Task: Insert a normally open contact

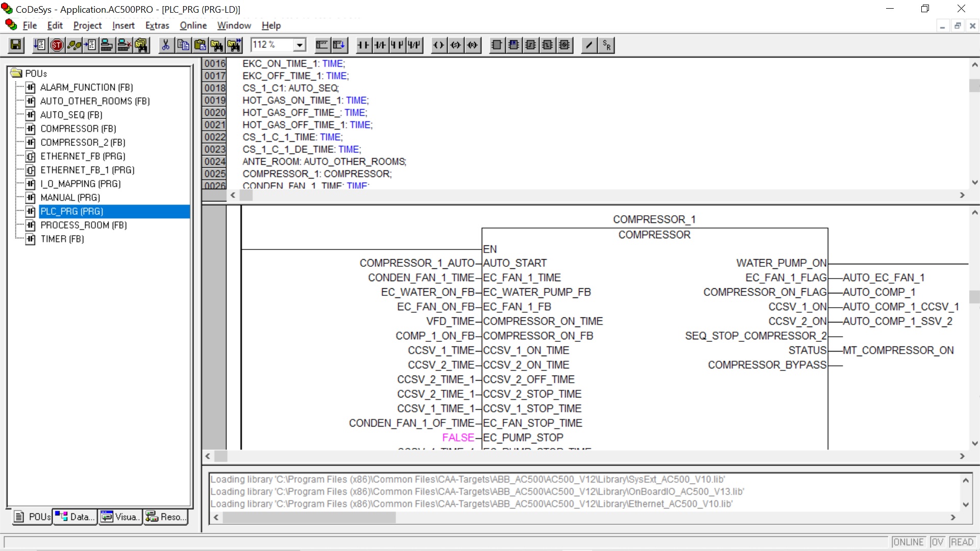Action: (x=363, y=45)
